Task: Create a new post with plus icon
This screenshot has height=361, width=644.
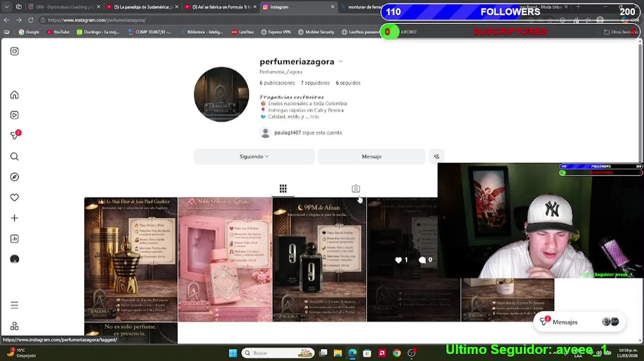Action: point(15,218)
